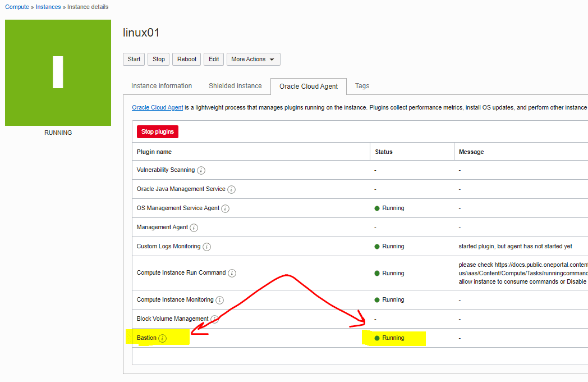Select the Oracle Cloud Agent tab
This screenshot has height=382, width=588.
pyautogui.click(x=309, y=87)
